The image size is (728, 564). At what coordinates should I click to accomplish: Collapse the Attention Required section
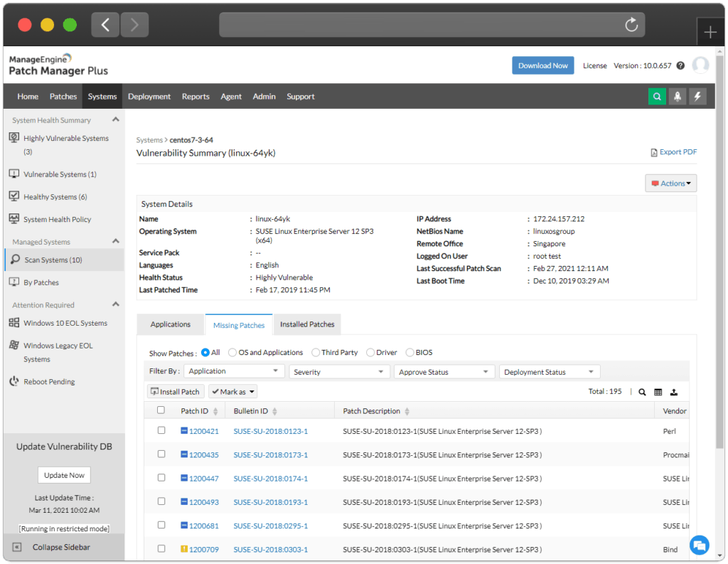[116, 304]
